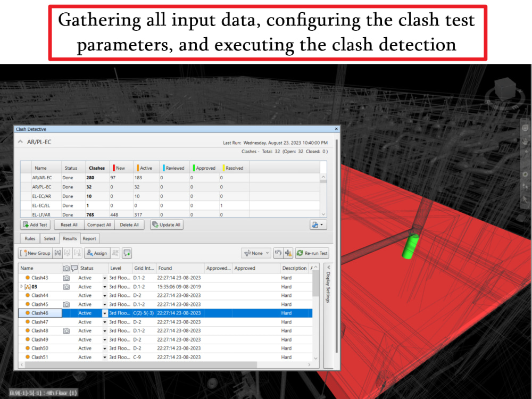Click the comment column header icon
This screenshot has height=399, width=532.
point(74,268)
